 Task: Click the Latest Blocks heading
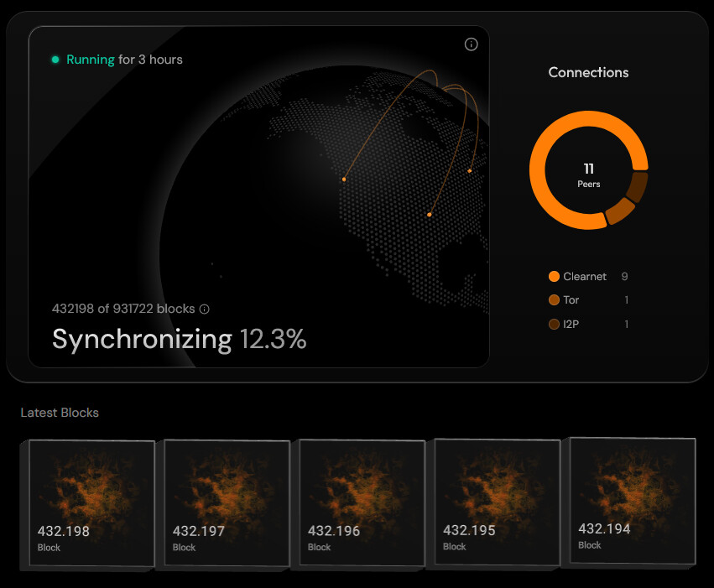60,413
